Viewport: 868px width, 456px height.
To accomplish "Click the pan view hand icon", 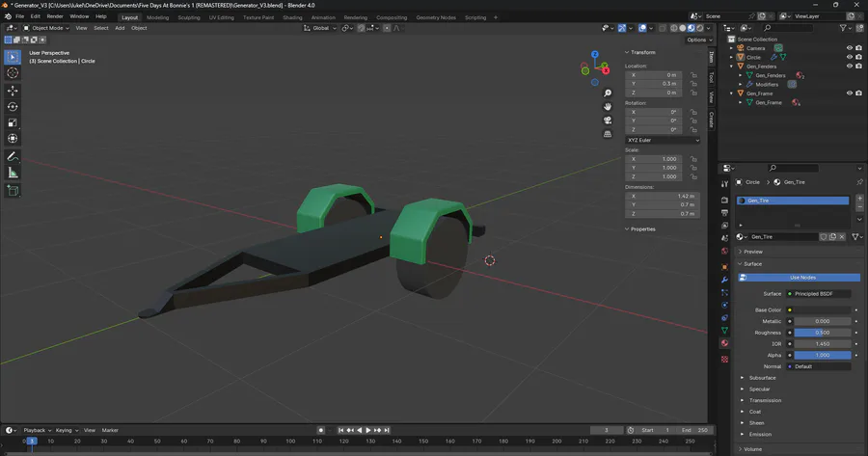I will point(608,106).
